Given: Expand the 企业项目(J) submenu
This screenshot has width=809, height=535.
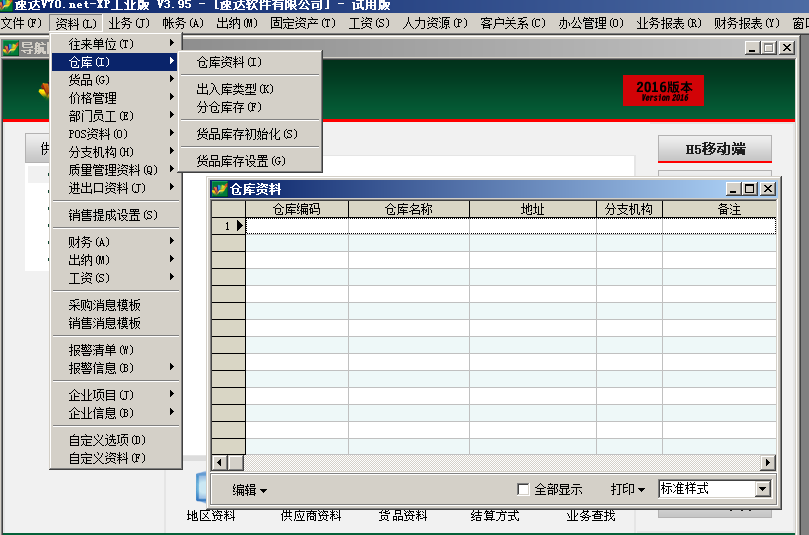Looking at the screenshot, I should pos(116,395).
